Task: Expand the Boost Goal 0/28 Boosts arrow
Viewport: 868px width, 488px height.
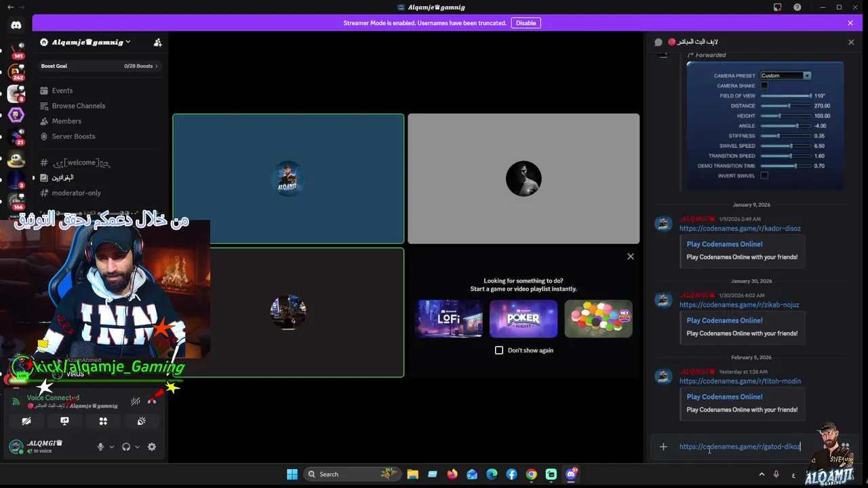Action: [x=157, y=66]
